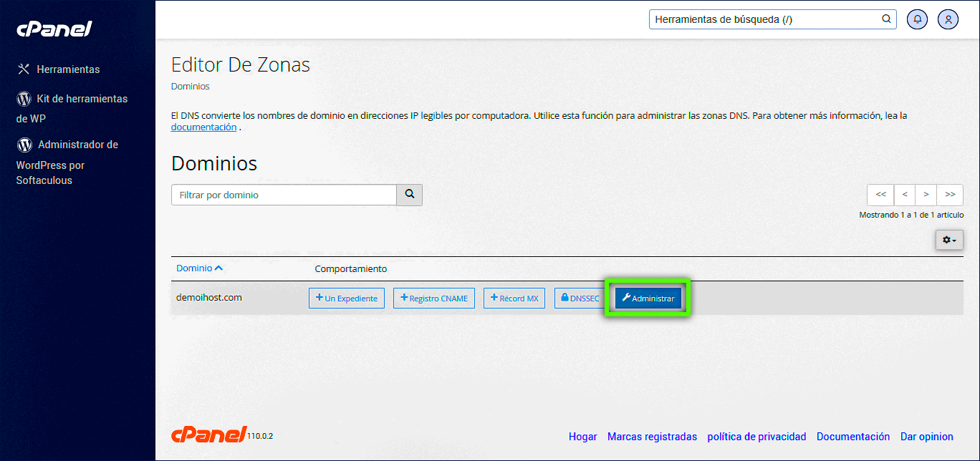The height and width of the screenshot is (461, 980).
Task: Click Administrar for demoihost.com
Action: [648, 299]
